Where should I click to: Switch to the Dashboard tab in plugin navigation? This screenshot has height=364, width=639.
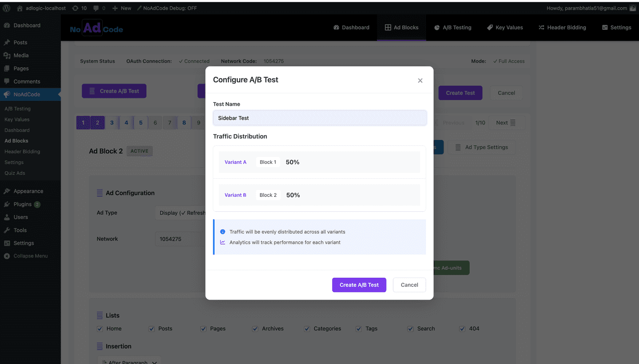click(351, 27)
